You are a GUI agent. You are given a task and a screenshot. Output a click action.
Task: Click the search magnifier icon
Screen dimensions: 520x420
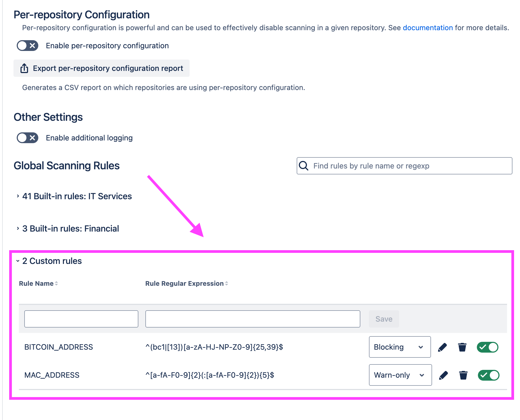click(x=304, y=166)
